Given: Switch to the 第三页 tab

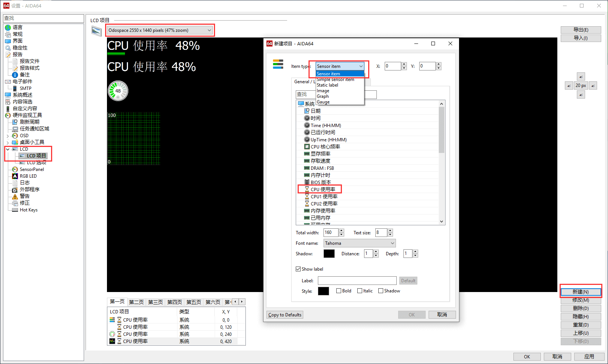Looking at the screenshot, I should [155, 302].
